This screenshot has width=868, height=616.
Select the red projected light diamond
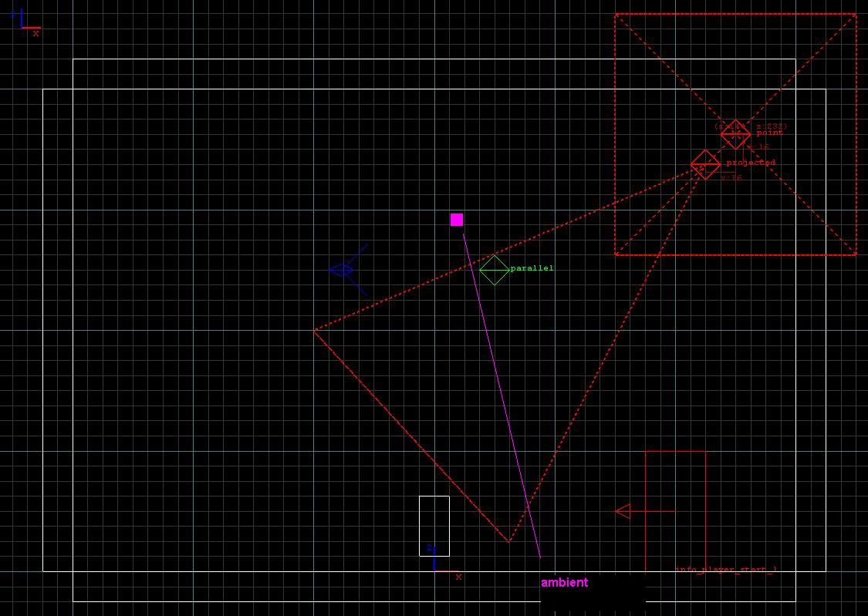coord(704,165)
